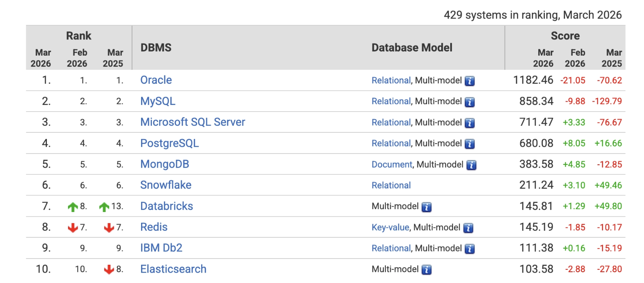Click the info icon in Oracle row

[x=469, y=81]
